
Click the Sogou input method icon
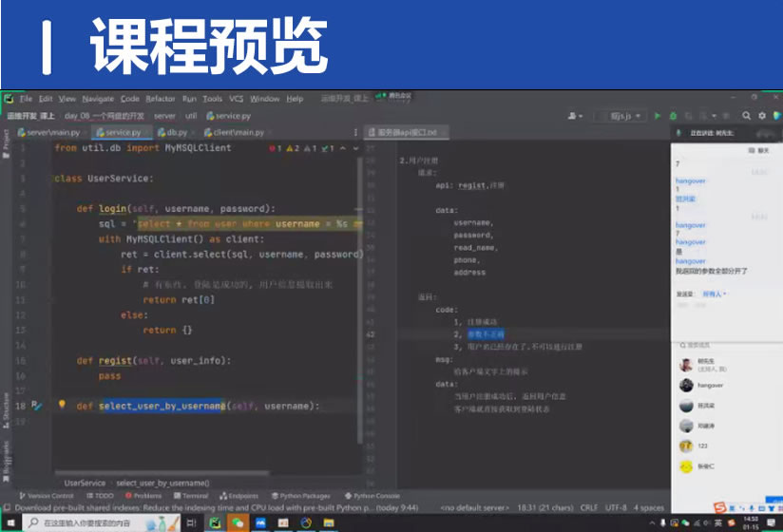point(719,508)
